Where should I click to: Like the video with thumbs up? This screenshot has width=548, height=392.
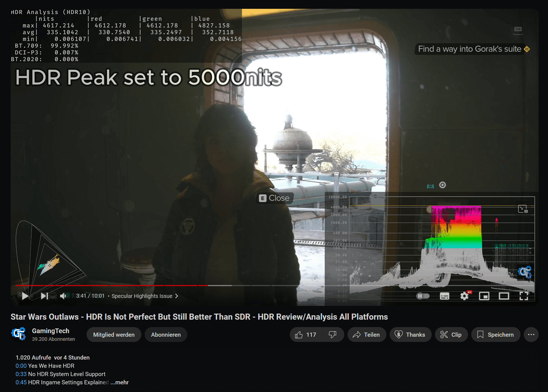pyautogui.click(x=305, y=335)
